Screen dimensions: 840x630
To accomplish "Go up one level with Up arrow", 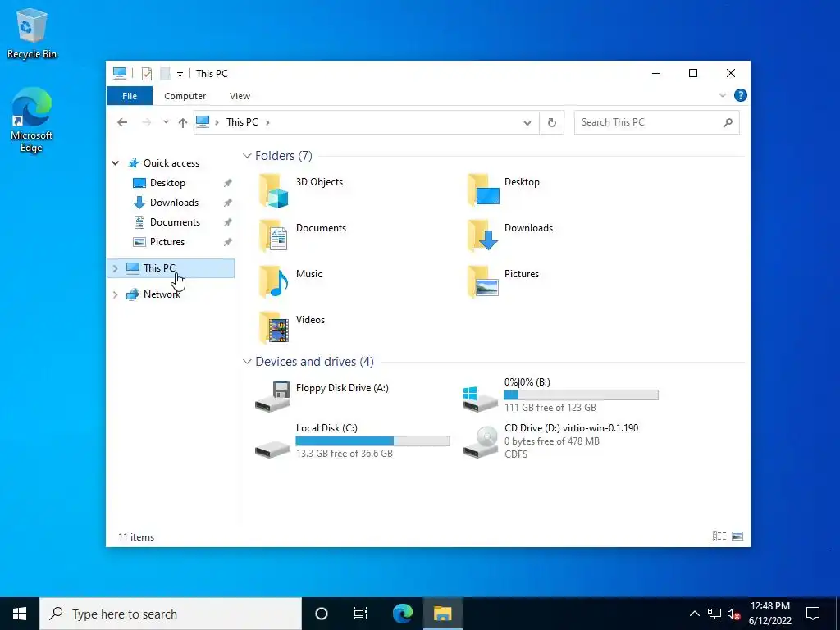I will pyautogui.click(x=183, y=123).
